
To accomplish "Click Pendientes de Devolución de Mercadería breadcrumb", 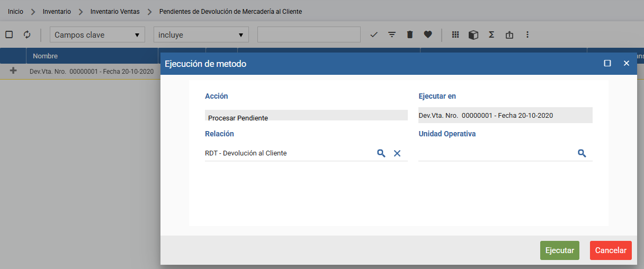I will [230, 11].
